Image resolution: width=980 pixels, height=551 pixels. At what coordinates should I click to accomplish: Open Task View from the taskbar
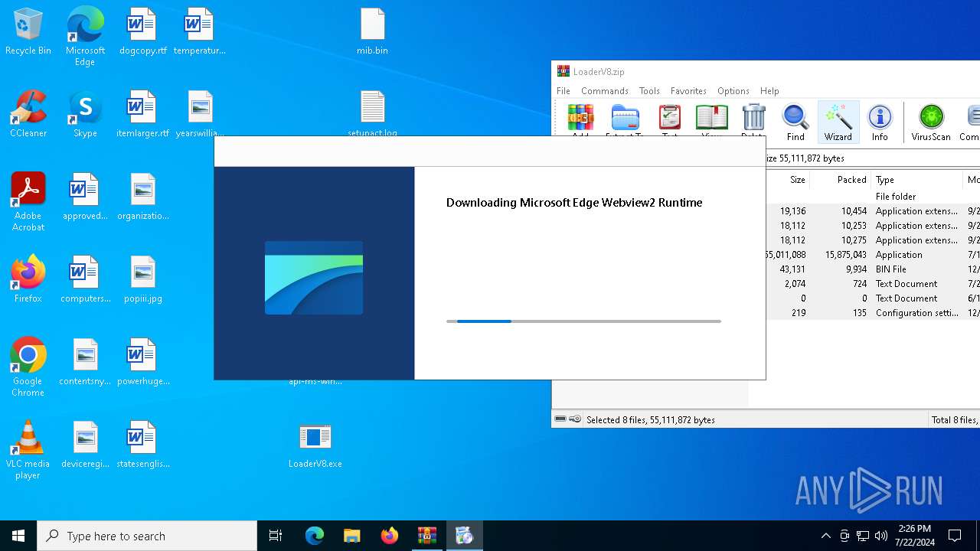pos(276,536)
